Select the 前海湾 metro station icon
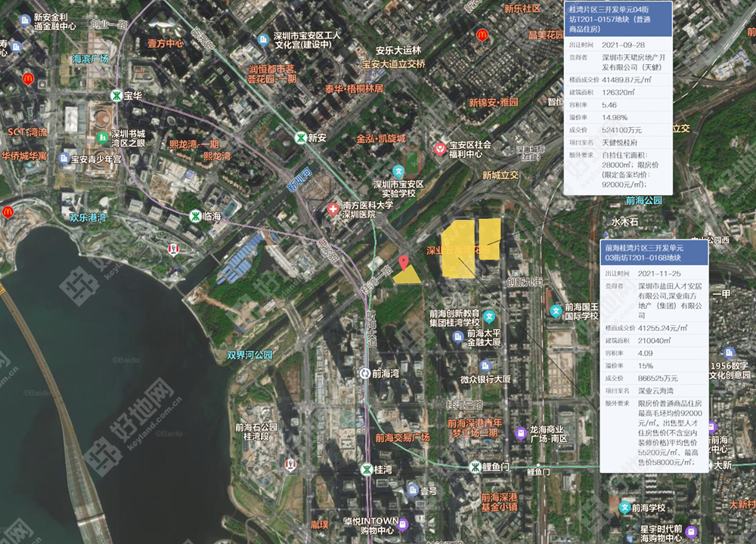The width and height of the screenshot is (756, 544). (365, 373)
